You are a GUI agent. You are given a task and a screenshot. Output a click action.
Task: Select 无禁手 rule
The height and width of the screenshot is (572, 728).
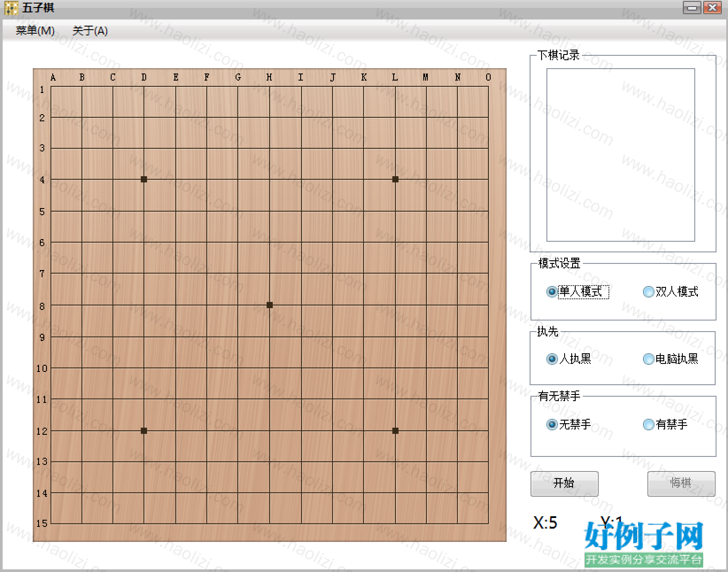point(569,425)
